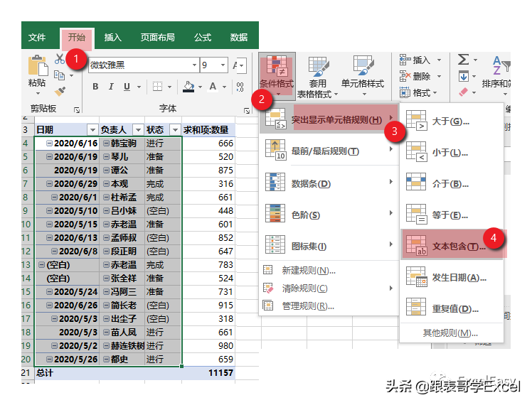Open the clipboard group dialog launcher
This screenshot has height=405, width=532.
(x=77, y=110)
